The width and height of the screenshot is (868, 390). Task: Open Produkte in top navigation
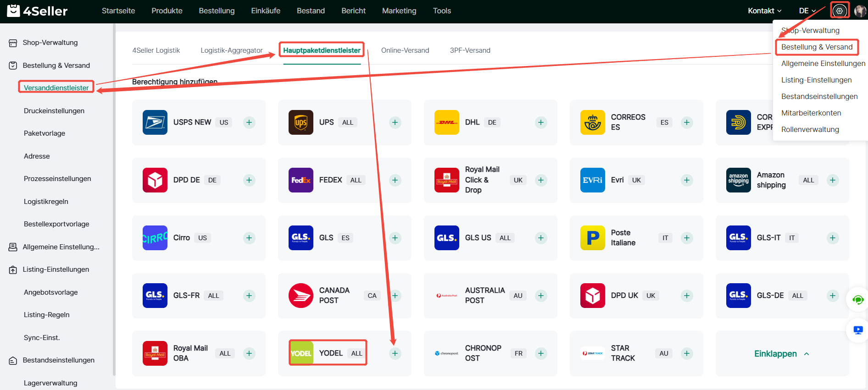(167, 11)
